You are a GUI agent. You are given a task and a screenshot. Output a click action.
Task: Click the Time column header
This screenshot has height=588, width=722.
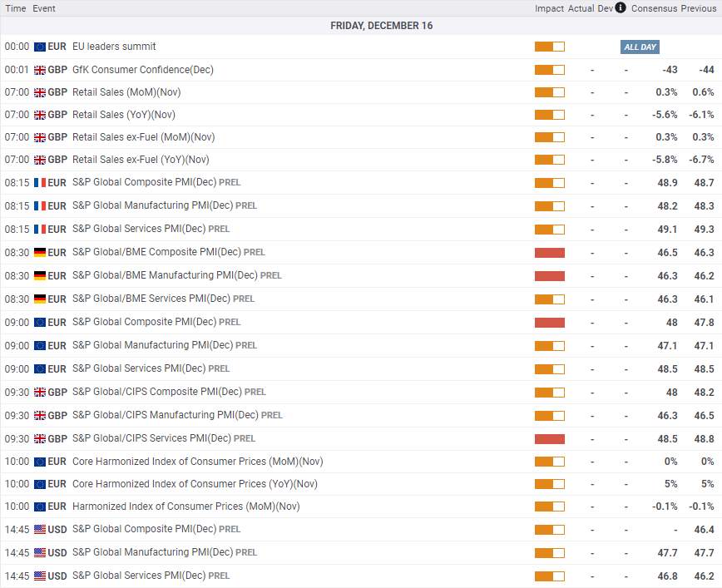pyautogui.click(x=16, y=8)
